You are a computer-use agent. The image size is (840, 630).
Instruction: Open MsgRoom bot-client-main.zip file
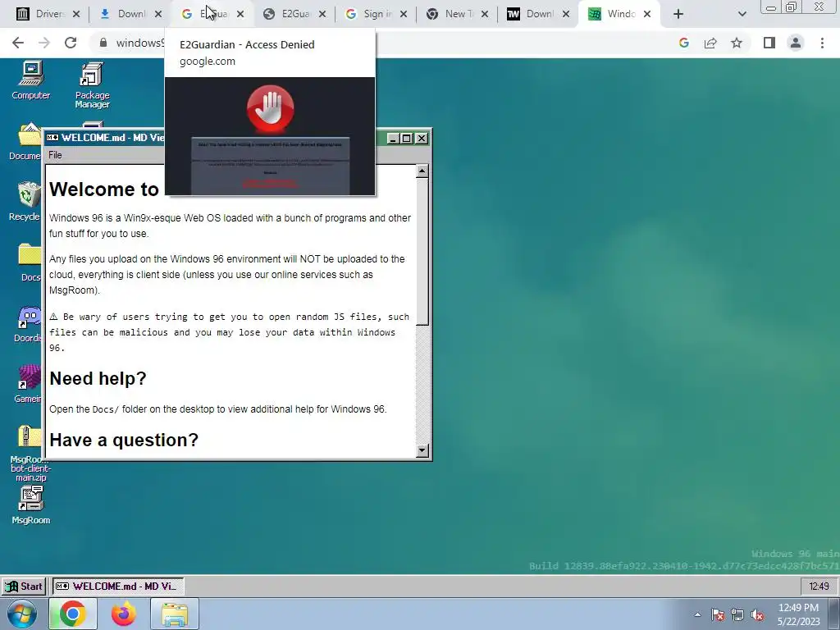point(30,453)
